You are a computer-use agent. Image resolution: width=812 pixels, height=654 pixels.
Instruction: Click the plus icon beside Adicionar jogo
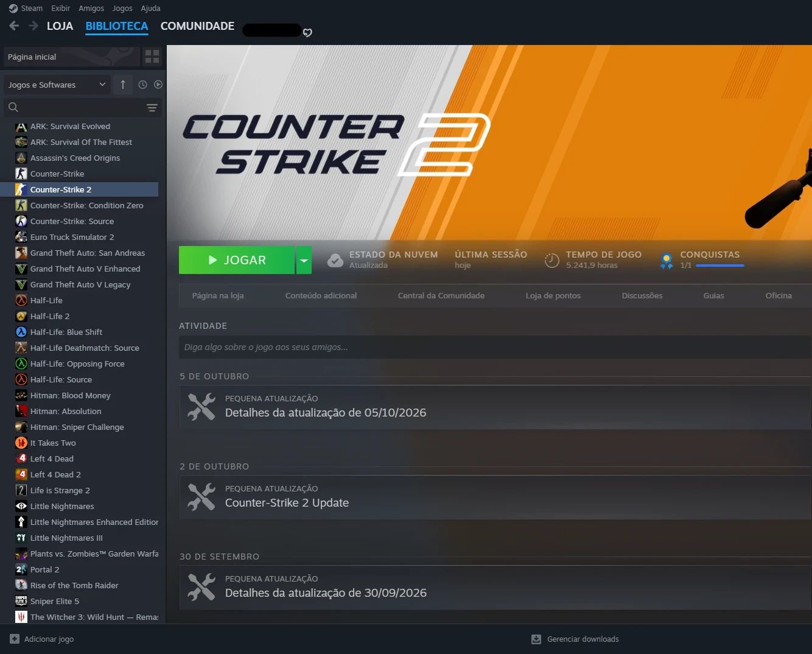point(15,639)
